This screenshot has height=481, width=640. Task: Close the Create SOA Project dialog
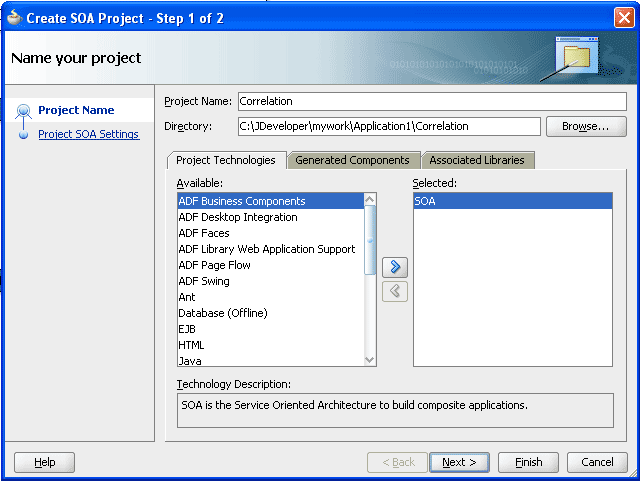tap(624, 18)
